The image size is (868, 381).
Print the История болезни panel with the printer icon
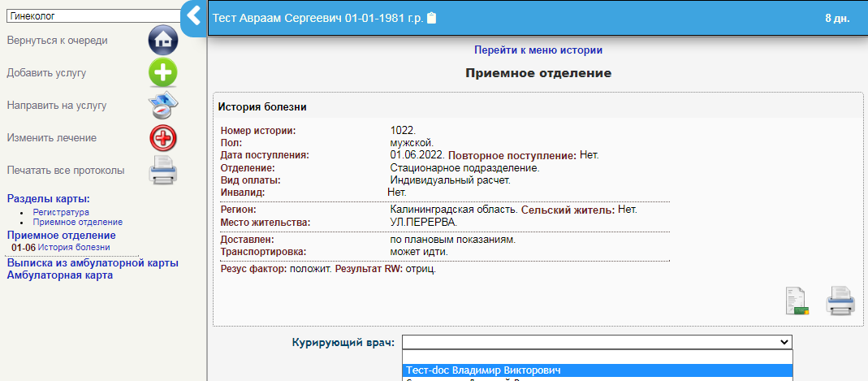click(x=840, y=301)
